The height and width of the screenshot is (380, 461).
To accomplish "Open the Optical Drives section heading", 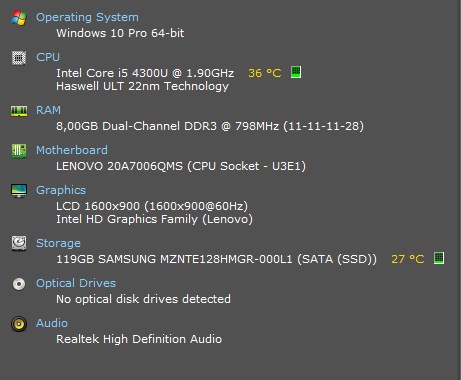I will pos(76,283).
